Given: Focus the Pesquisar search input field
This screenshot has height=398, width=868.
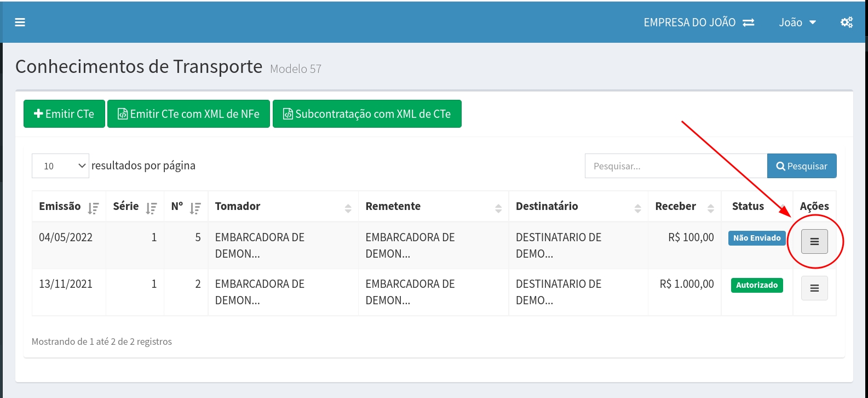Looking at the screenshot, I should (675, 166).
